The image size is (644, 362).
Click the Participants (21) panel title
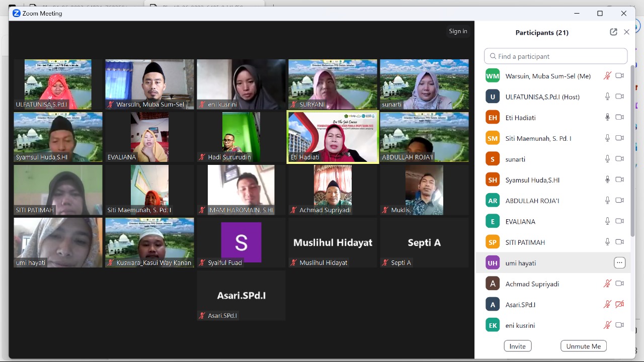pos(542,33)
